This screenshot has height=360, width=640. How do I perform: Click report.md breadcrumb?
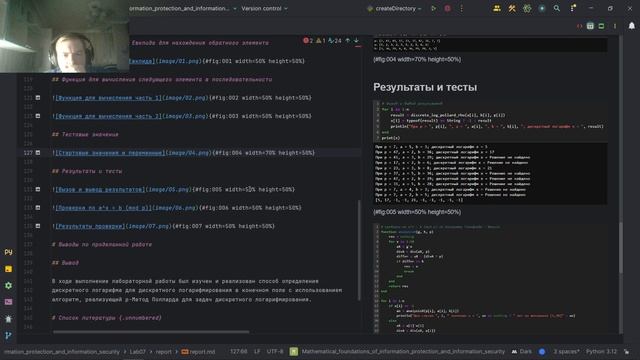pyautogui.click(x=198, y=351)
